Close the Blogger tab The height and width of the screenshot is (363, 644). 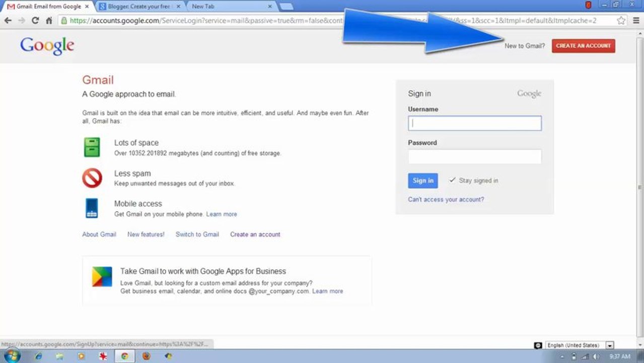178,7
